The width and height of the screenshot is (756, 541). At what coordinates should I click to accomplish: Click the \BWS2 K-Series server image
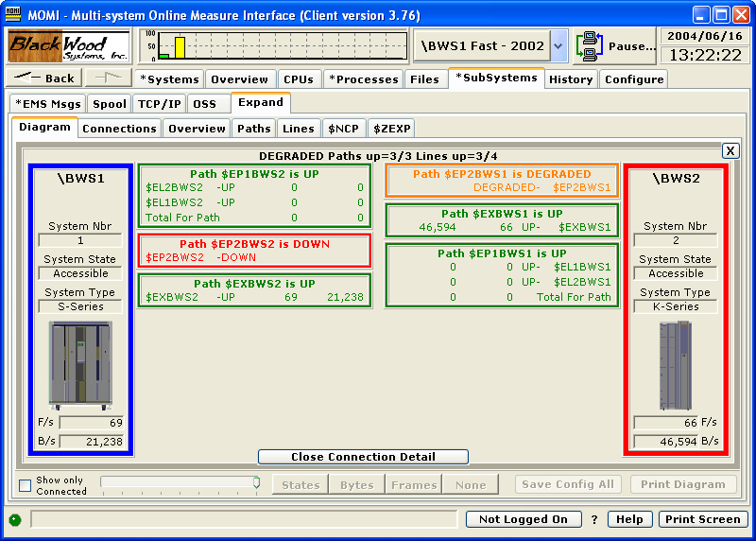pos(676,365)
